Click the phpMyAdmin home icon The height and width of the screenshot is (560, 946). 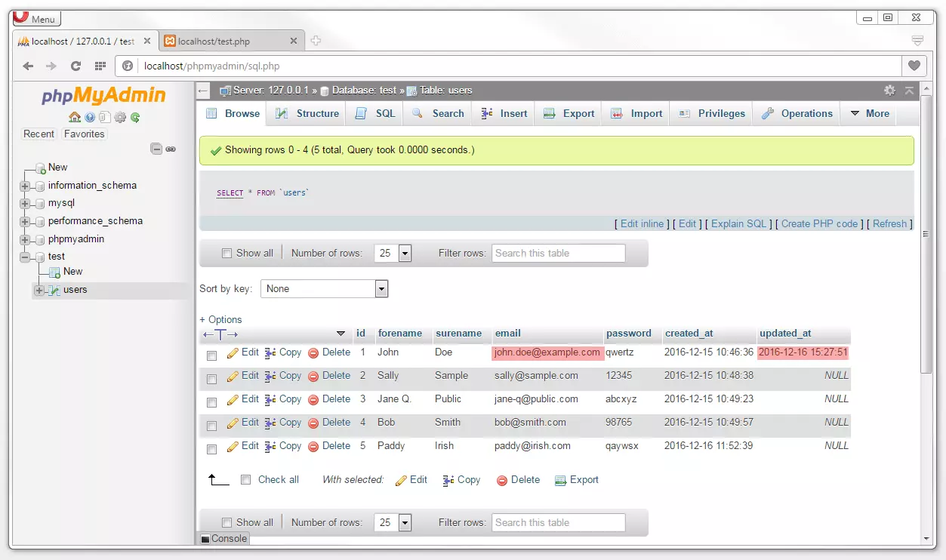pos(74,117)
